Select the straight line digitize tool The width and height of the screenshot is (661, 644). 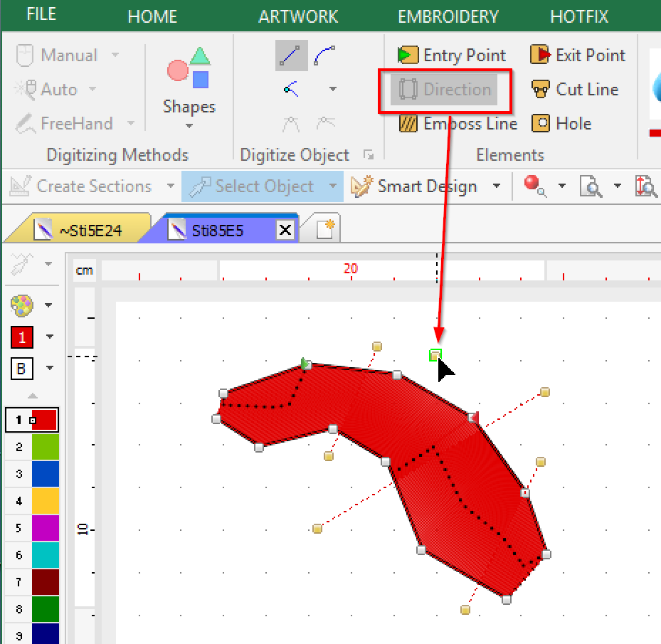pyautogui.click(x=291, y=56)
